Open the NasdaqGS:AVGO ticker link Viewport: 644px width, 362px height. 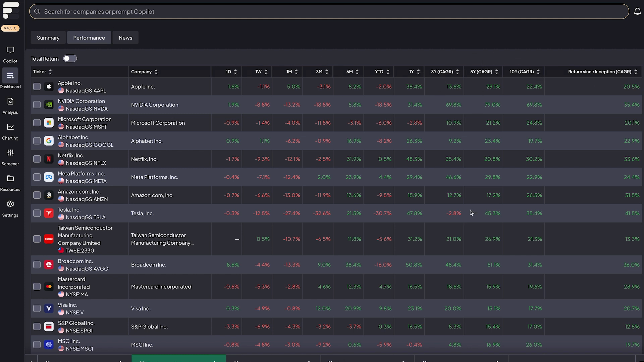87,269
